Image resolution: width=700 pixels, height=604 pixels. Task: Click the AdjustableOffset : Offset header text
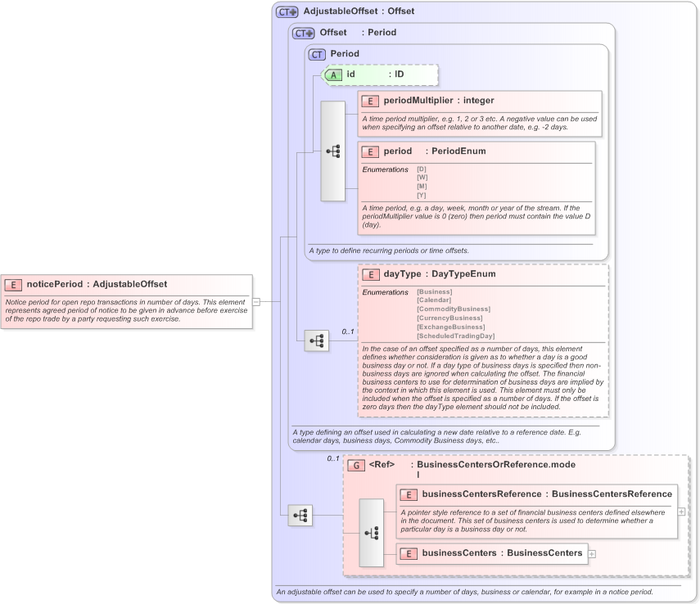[359, 11]
